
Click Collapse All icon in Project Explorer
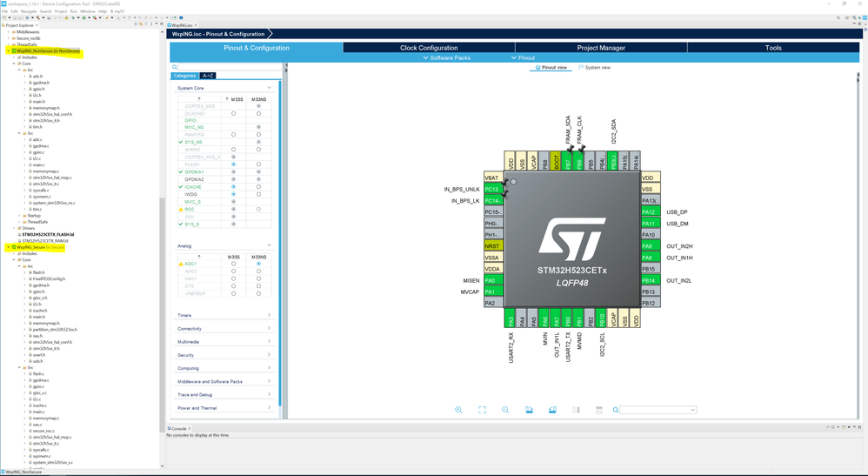(x=136, y=23)
